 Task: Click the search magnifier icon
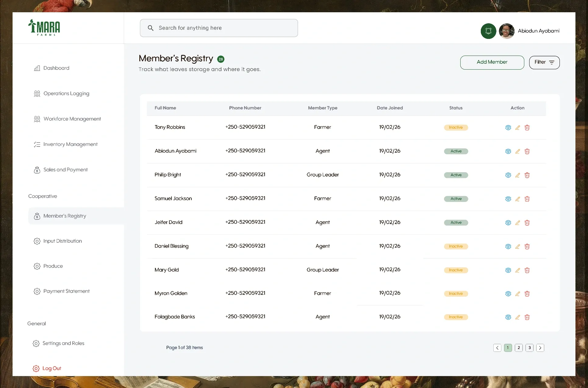coord(150,28)
